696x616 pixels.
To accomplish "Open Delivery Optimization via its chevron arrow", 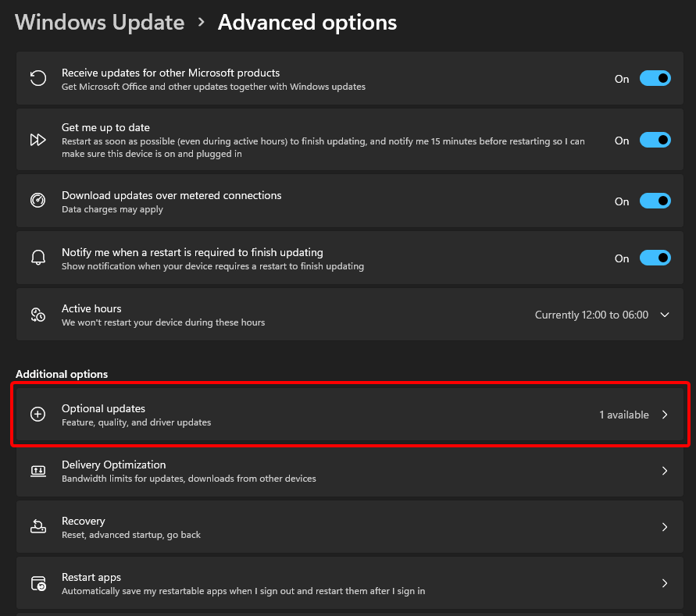I will coord(665,471).
